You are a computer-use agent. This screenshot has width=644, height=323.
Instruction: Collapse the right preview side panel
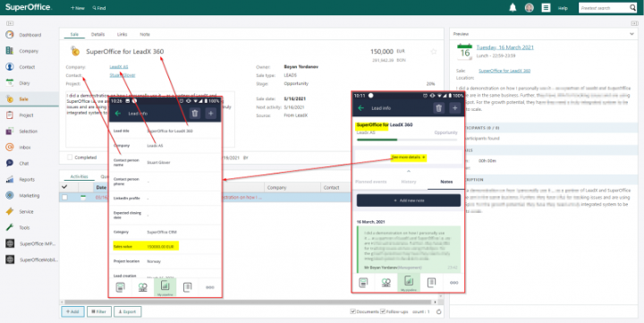click(x=634, y=23)
